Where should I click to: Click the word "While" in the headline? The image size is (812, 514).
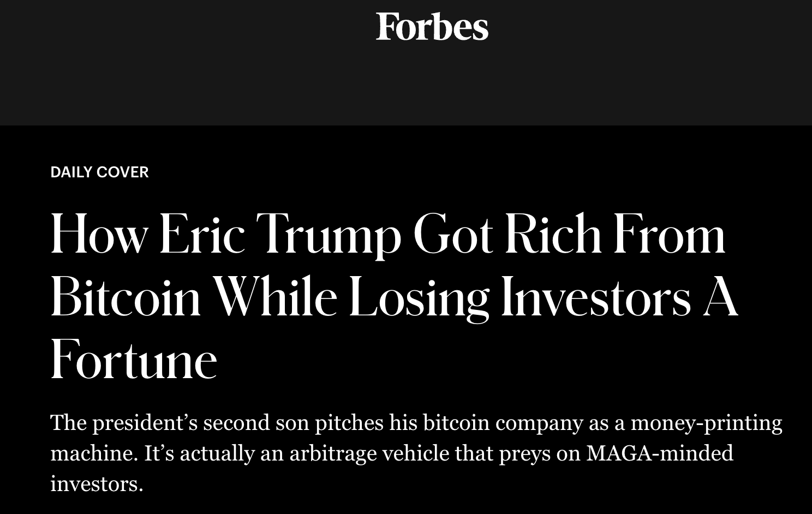(274, 297)
